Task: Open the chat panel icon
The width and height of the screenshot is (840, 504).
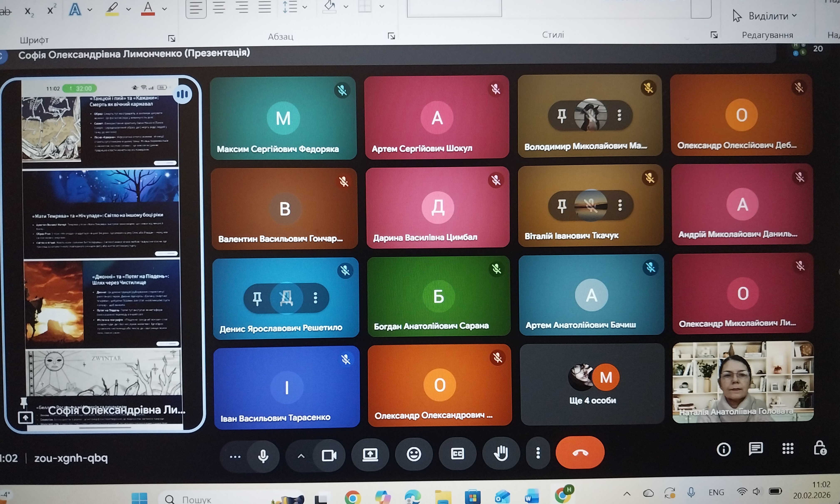Action: click(755, 449)
